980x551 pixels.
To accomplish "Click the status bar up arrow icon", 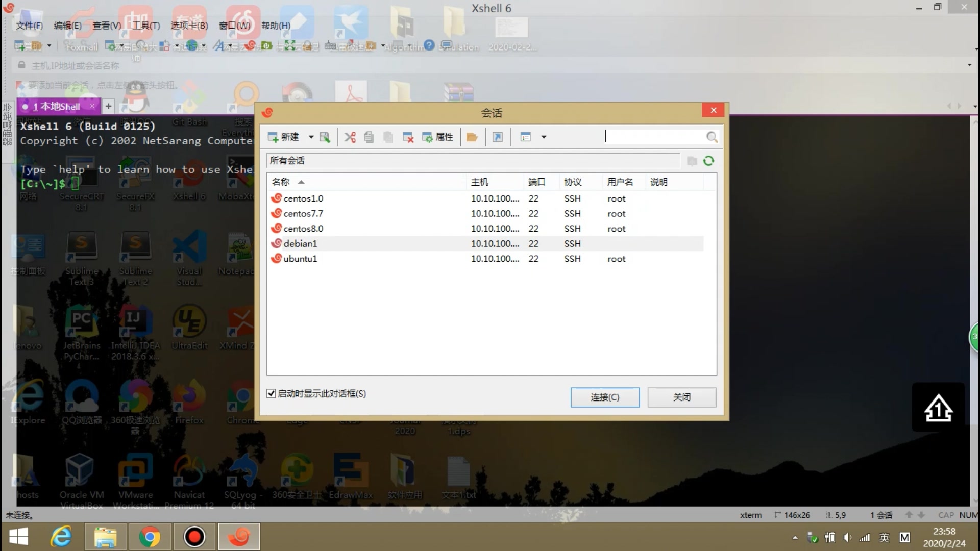I will 909,515.
